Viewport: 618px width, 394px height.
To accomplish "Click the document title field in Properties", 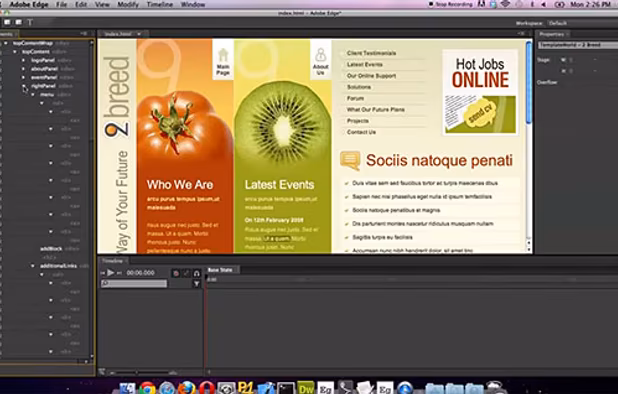I will [578, 45].
